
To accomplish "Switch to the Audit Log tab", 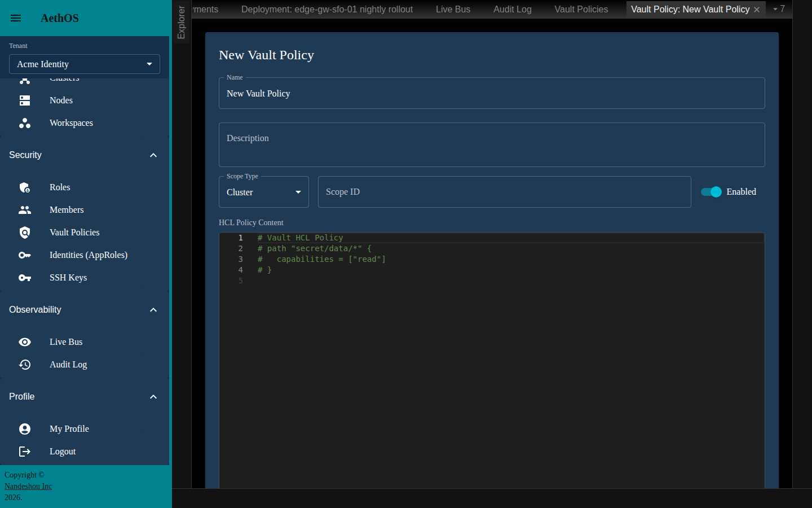I will 513,10.
